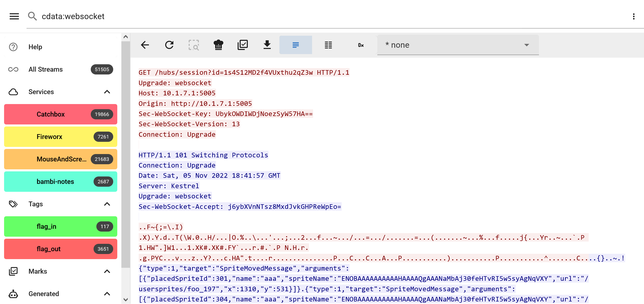Click the search-selection icon in the toolbar
The height and width of the screenshot is (304, 644).
(x=194, y=45)
